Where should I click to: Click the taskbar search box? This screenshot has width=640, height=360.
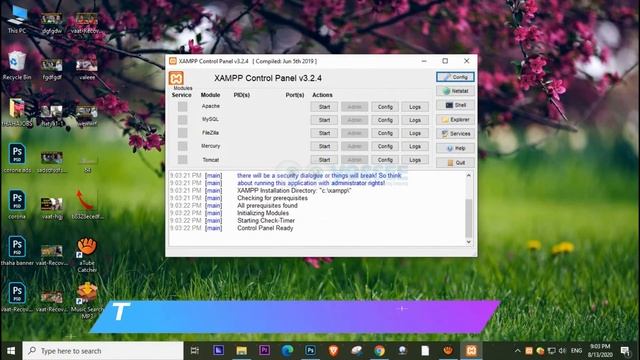click(x=103, y=351)
